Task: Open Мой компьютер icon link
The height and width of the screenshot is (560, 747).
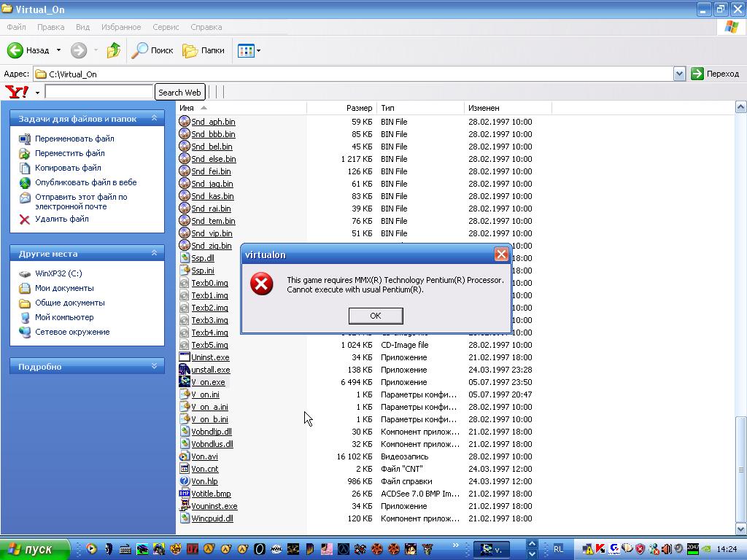Action: click(24, 318)
